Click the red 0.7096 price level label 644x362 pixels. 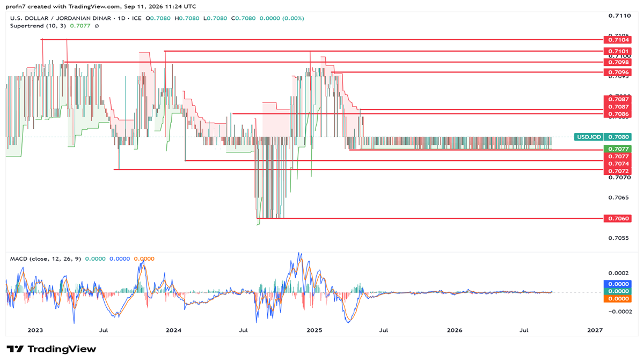(618, 72)
